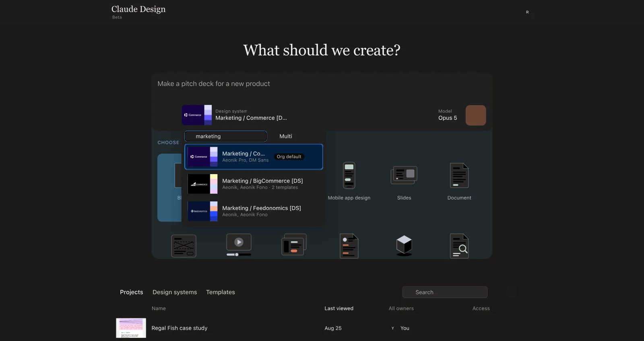
Task: Filter by the All owners dropdown
Action: click(401, 308)
